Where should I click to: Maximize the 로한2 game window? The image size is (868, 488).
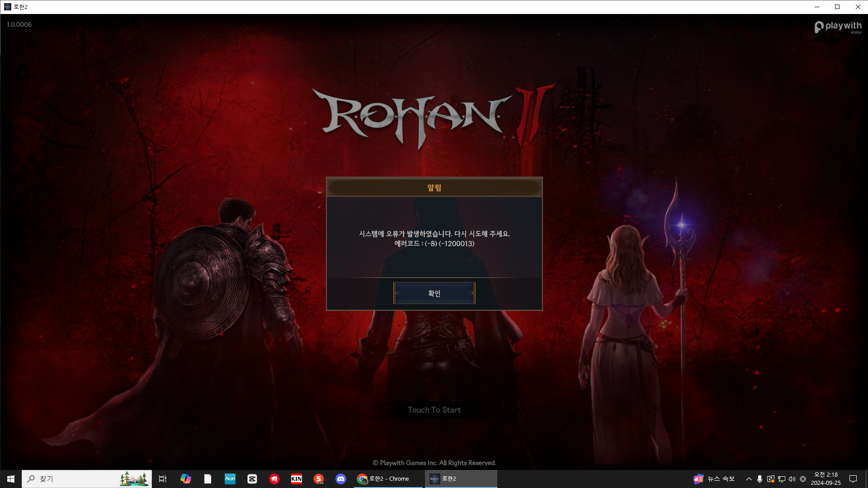[837, 7]
